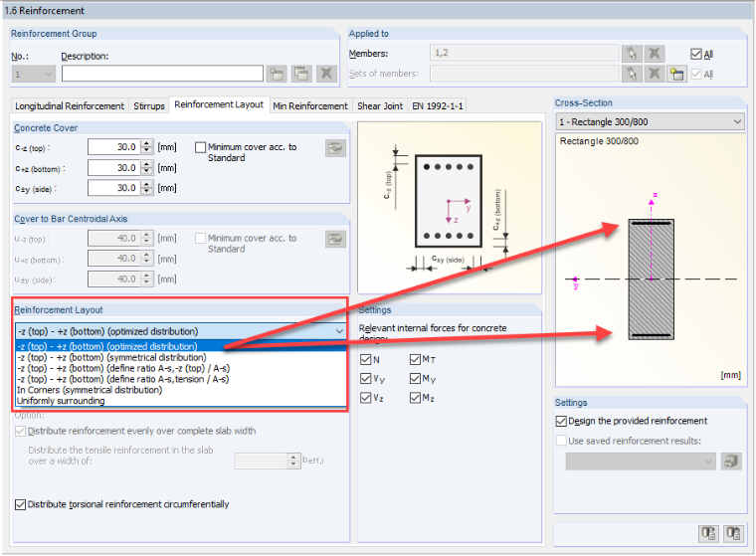
Task: Select the Reinforcement Layout tab
Action: pos(219,104)
